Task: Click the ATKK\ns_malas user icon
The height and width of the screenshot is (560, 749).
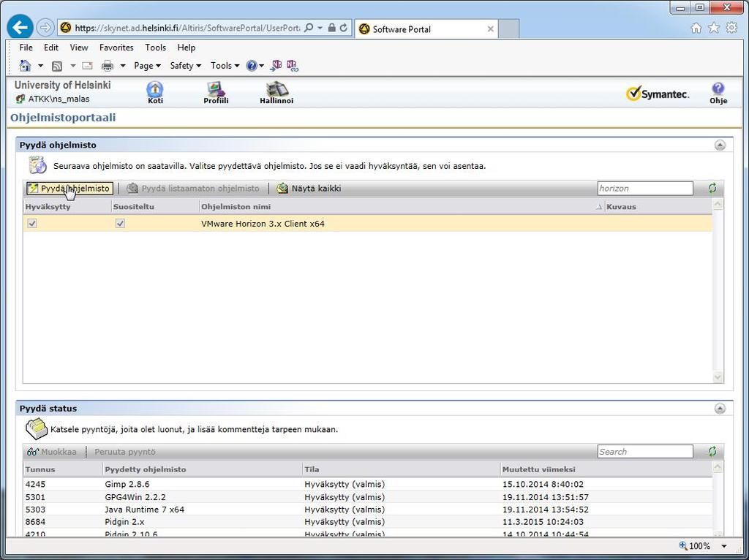Action: pos(20,99)
